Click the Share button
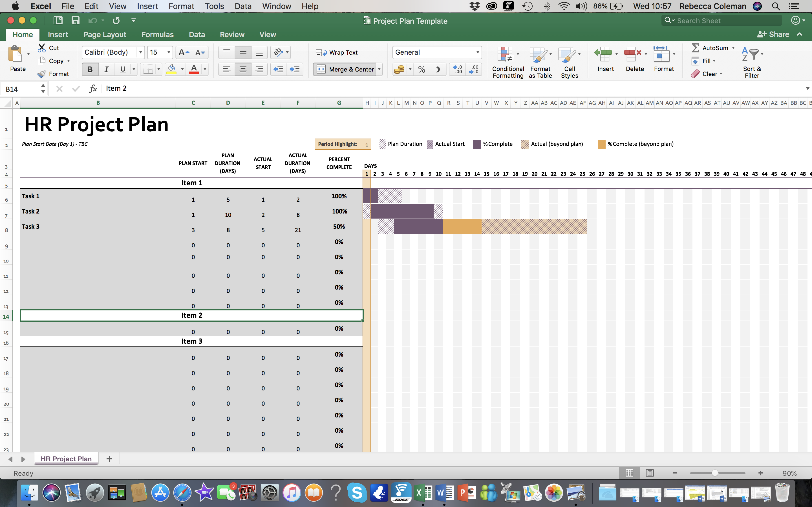Image resolution: width=812 pixels, height=507 pixels. click(x=773, y=35)
